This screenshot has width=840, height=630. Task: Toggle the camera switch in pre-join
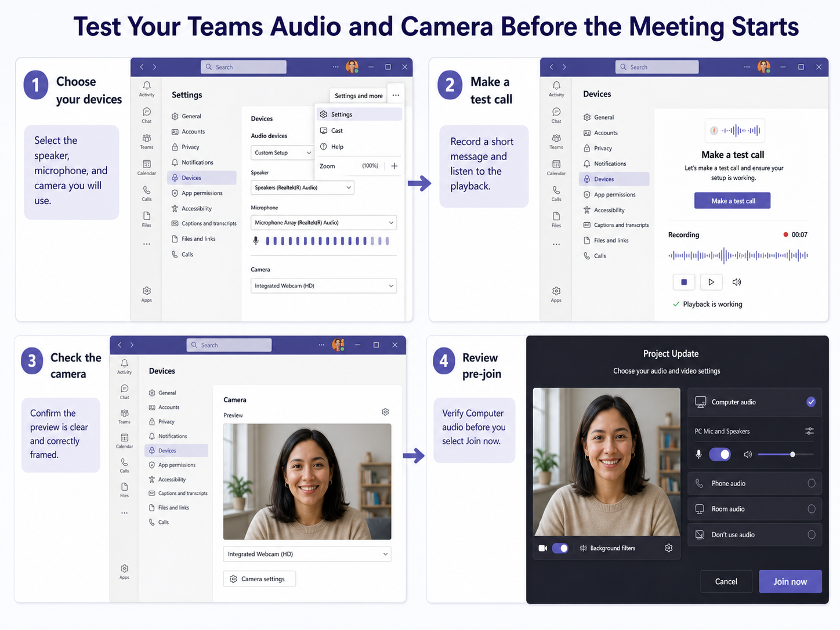coord(560,548)
